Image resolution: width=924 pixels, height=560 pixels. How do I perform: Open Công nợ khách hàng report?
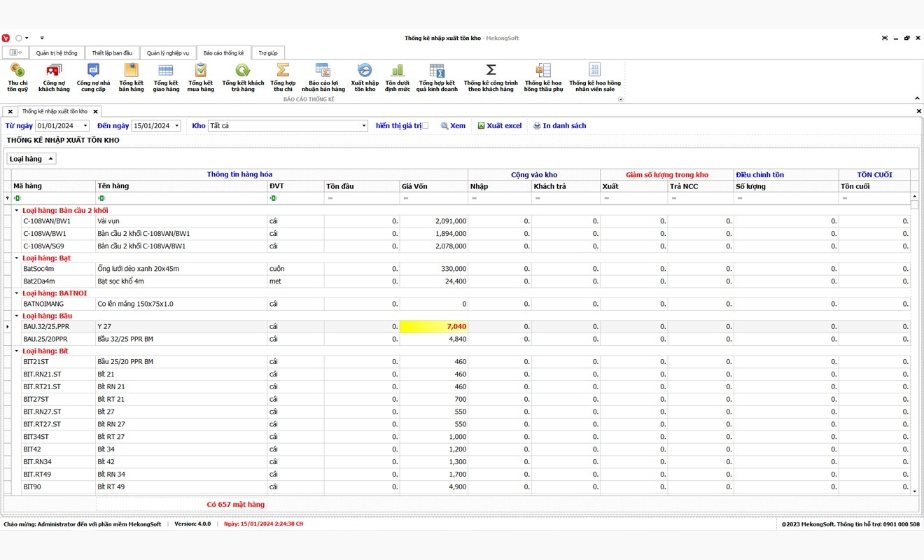point(54,71)
